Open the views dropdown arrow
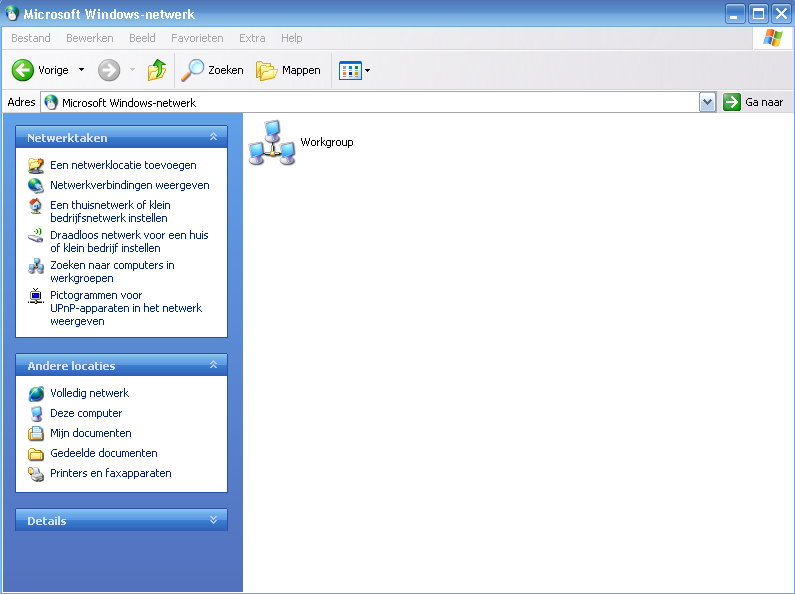 pos(368,70)
